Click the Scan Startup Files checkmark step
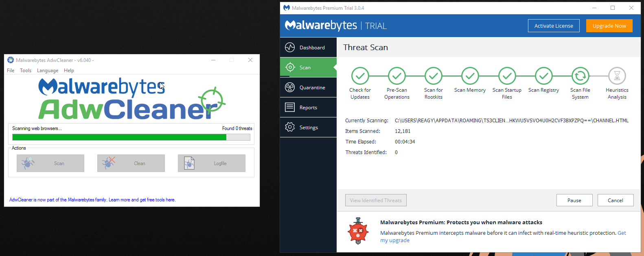 click(x=507, y=76)
